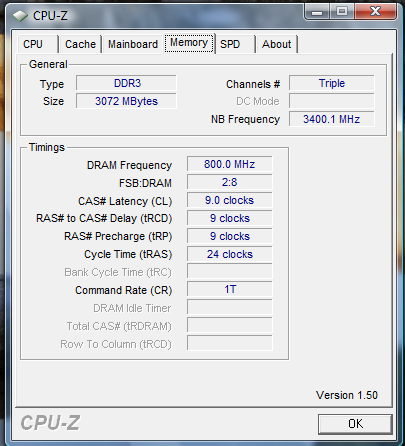
Task: Click the grayed DC Mode label
Action: click(x=258, y=101)
